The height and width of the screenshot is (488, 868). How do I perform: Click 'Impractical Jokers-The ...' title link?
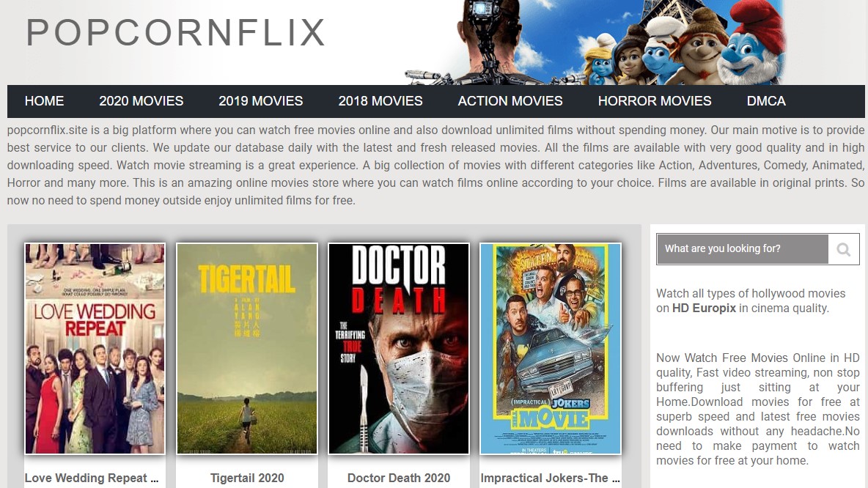coord(551,478)
